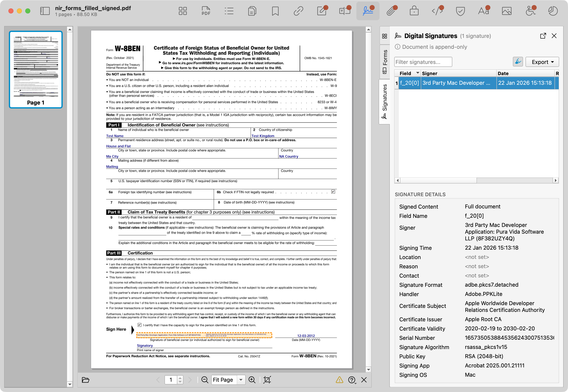Toggle the FTIN not legally required checkbox
This screenshot has width=568, height=392.
333,192
